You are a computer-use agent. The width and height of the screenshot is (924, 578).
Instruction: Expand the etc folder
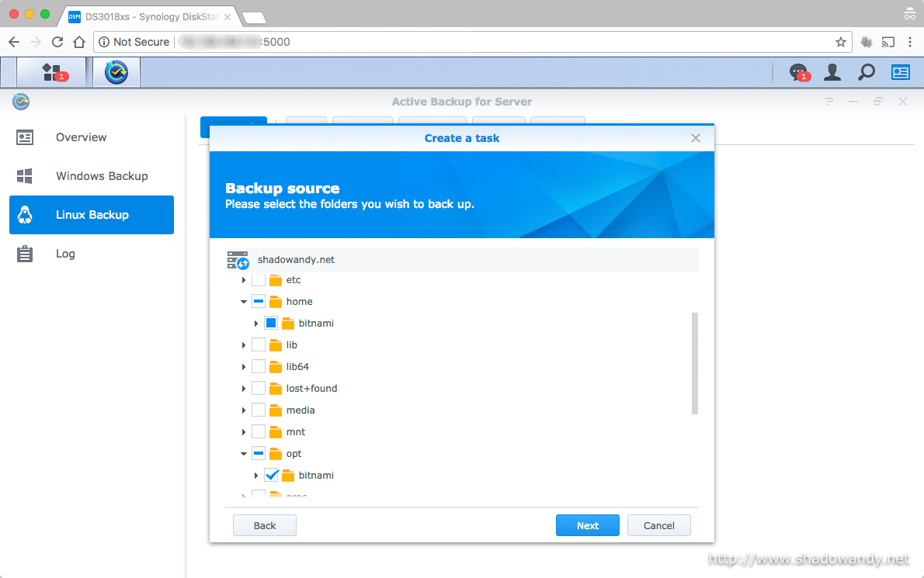click(243, 280)
